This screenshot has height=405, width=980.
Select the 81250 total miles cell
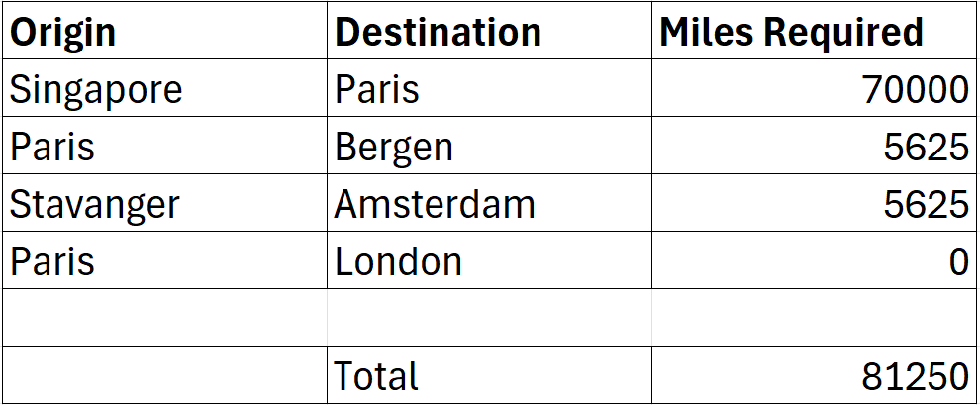(x=814, y=375)
